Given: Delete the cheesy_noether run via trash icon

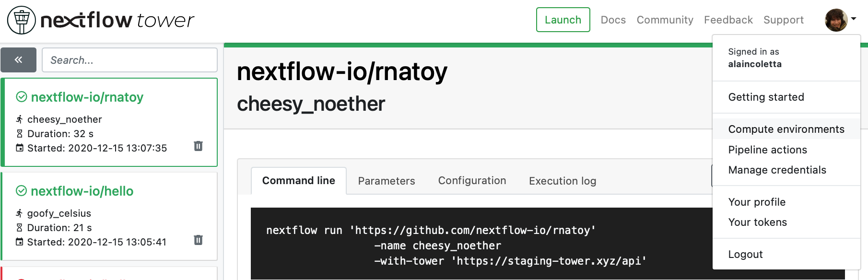Looking at the screenshot, I should [x=198, y=146].
